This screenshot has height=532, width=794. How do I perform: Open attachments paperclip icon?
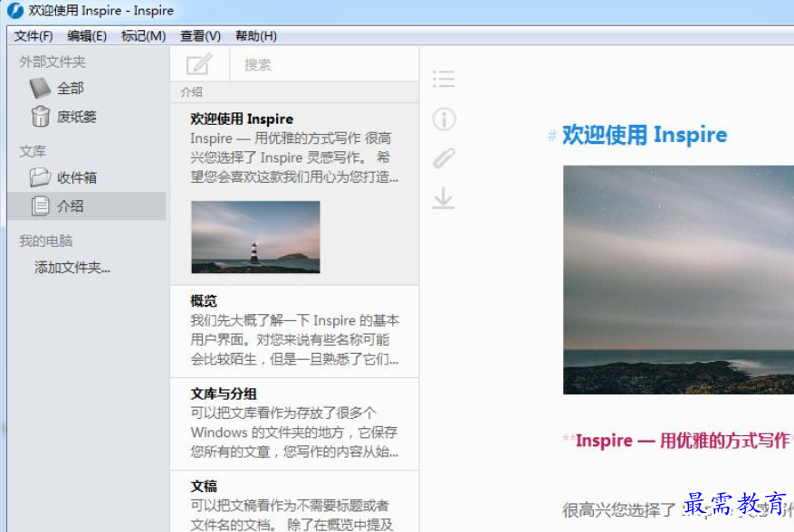tap(445, 158)
